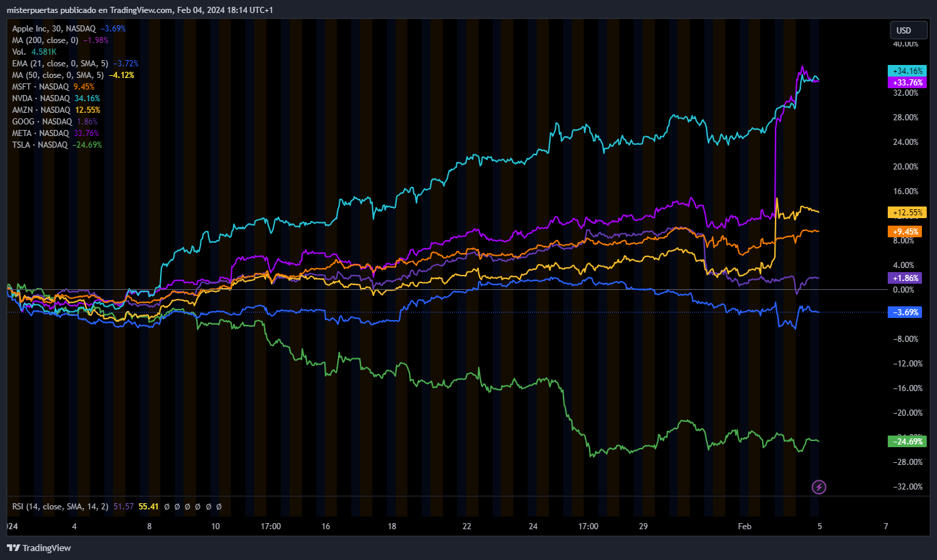
Task: Select the META · NASDAQ comparison legend
Action: 40,133
